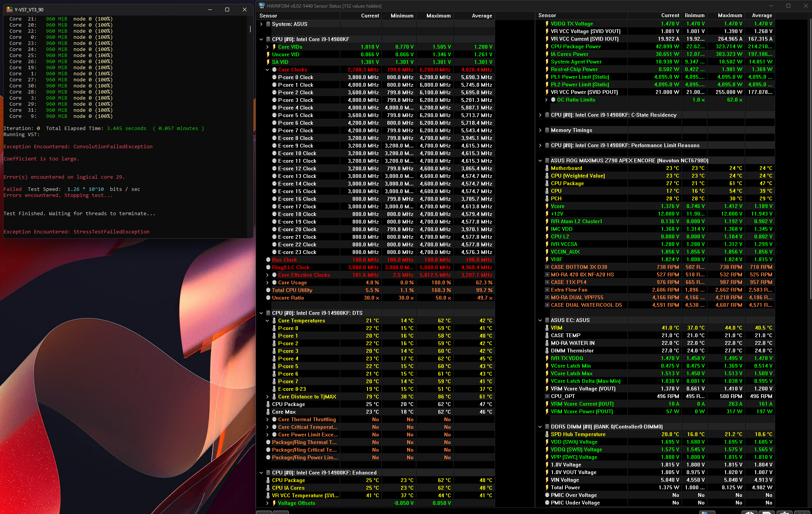
Task: Select the CPU Package Power row label
Action: [x=576, y=46]
